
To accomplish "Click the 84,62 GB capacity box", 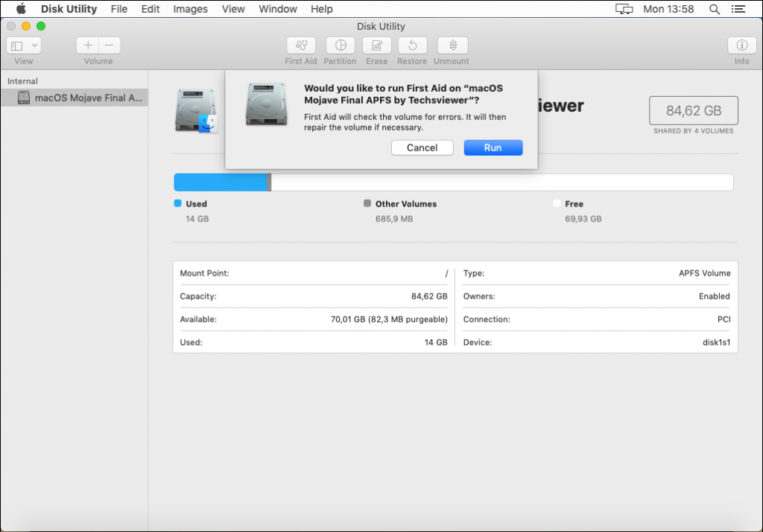I will [x=694, y=110].
